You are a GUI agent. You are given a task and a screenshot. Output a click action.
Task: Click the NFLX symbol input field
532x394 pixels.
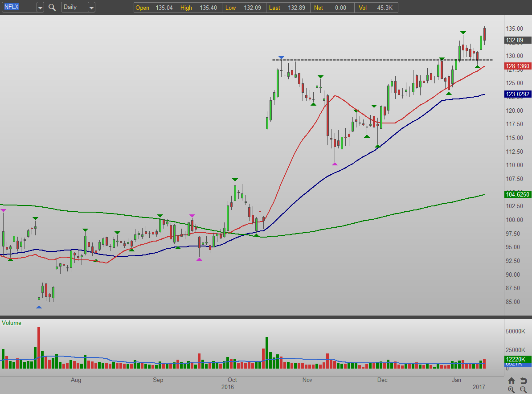(x=19, y=7)
